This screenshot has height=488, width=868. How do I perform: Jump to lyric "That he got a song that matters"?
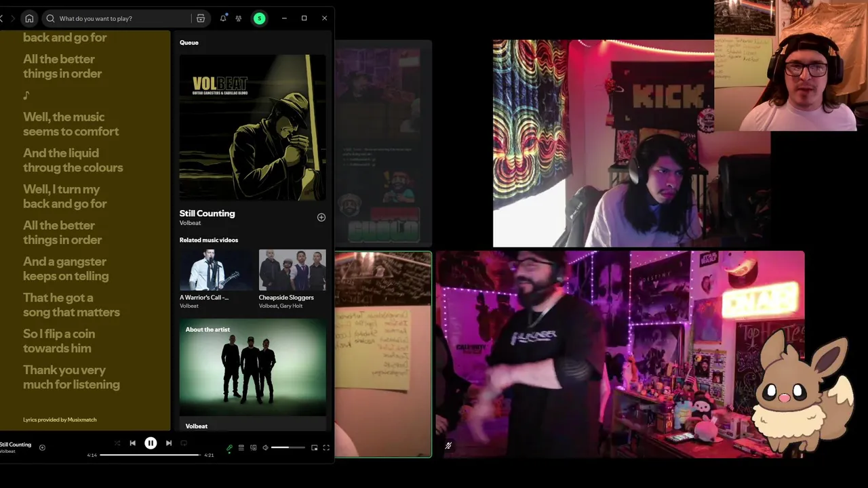(x=71, y=304)
